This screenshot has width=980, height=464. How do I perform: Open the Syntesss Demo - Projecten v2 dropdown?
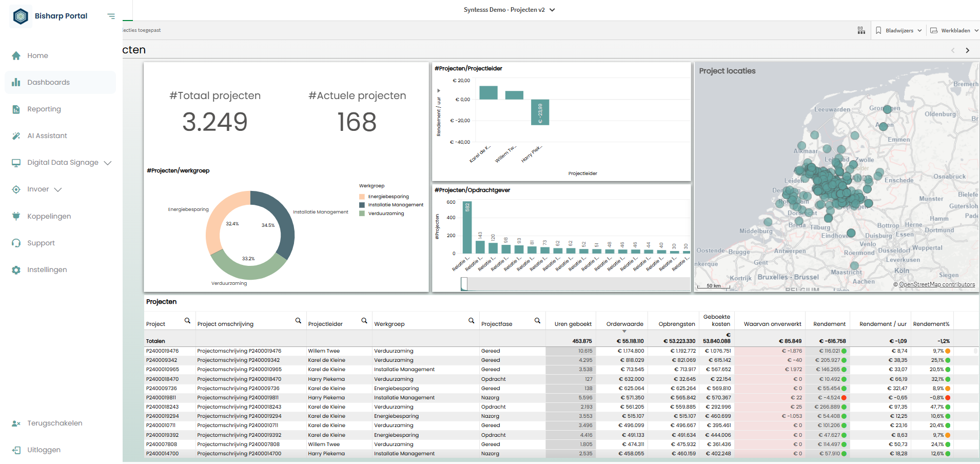pos(509,10)
